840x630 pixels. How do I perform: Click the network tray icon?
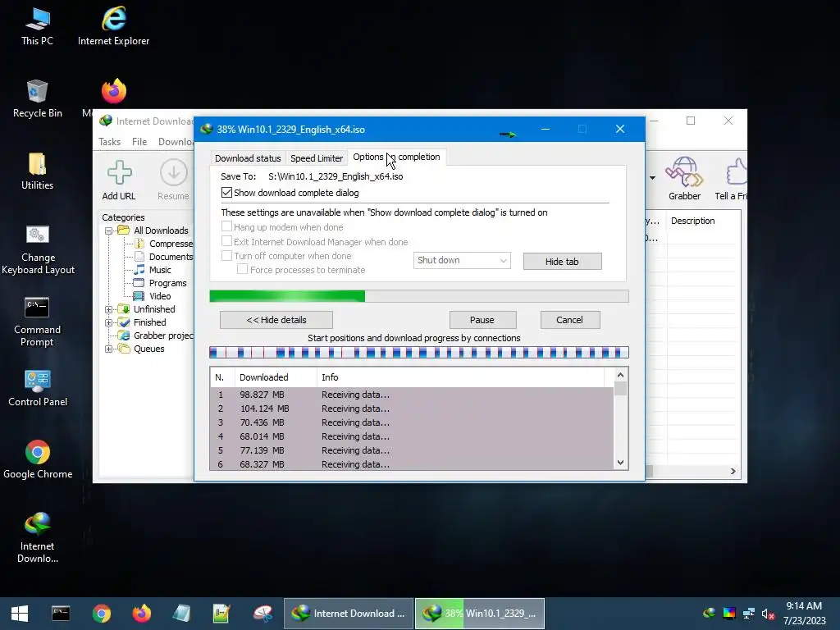coord(748,614)
